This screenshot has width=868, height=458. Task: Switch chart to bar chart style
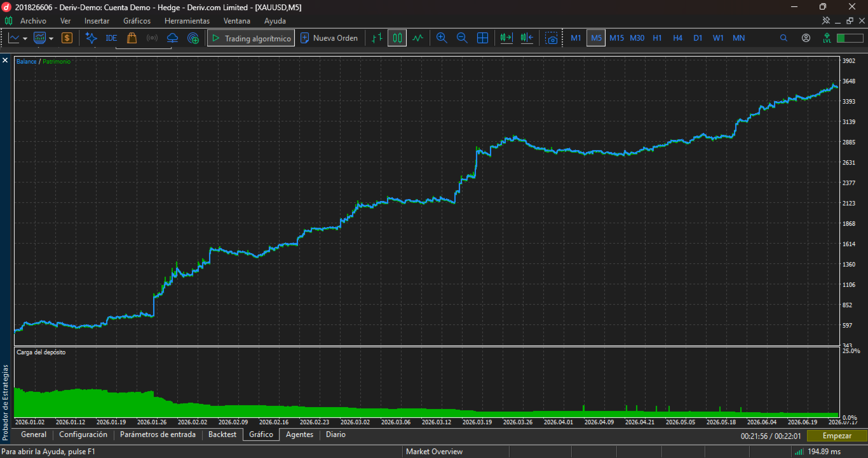point(377,38)
